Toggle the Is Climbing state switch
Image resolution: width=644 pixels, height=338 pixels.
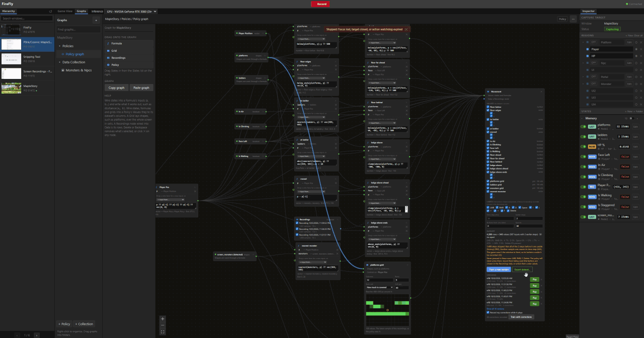[x=583, y=177]
